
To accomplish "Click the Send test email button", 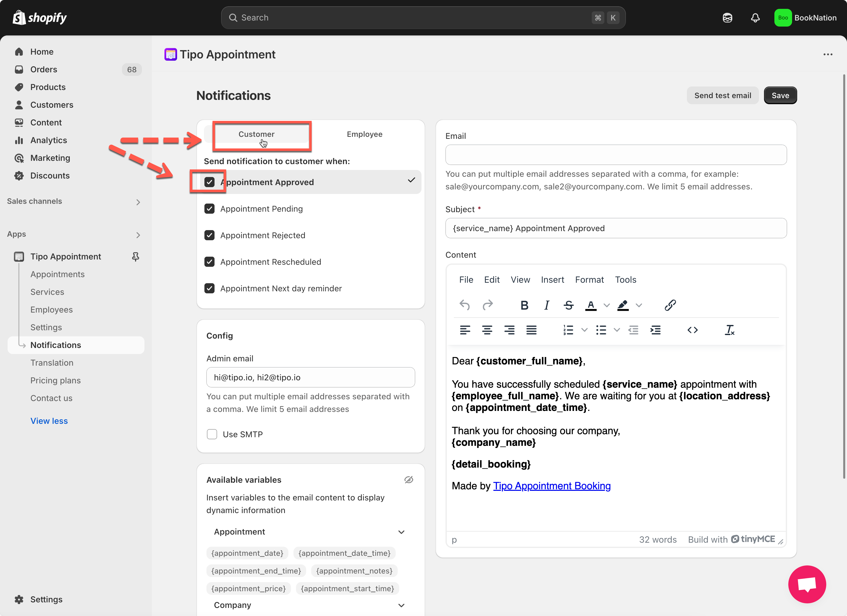I will [722, 96].
